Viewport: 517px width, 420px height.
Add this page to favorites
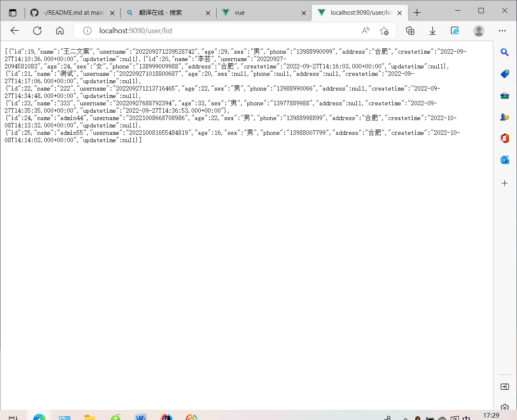tap(384, 31)
